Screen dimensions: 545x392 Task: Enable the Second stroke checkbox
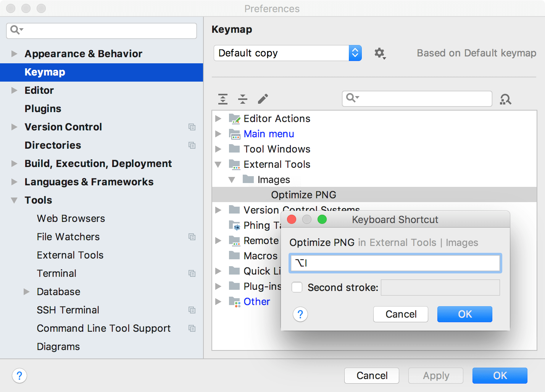[297, 287]
